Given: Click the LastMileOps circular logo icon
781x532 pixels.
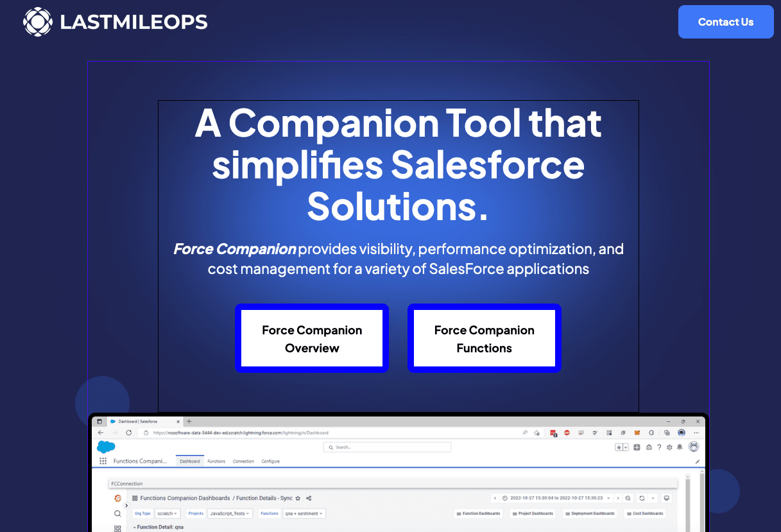Looking at the screenshot, I should click(x=37, y=22).
